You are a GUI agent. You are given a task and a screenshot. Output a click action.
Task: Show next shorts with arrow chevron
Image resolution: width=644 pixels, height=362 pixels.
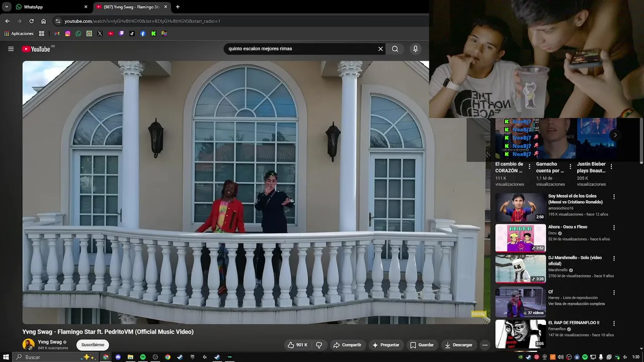click(x=615, y=135)
